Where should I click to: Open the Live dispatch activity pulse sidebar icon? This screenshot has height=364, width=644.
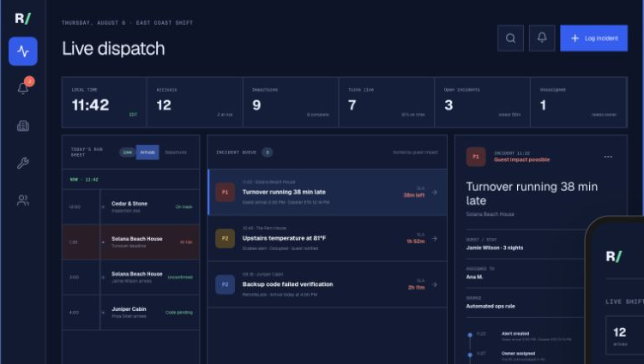(23, 51)
